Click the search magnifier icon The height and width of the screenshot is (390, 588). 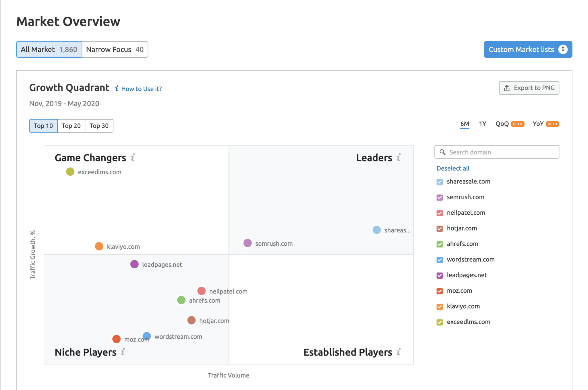pos(442,152)
